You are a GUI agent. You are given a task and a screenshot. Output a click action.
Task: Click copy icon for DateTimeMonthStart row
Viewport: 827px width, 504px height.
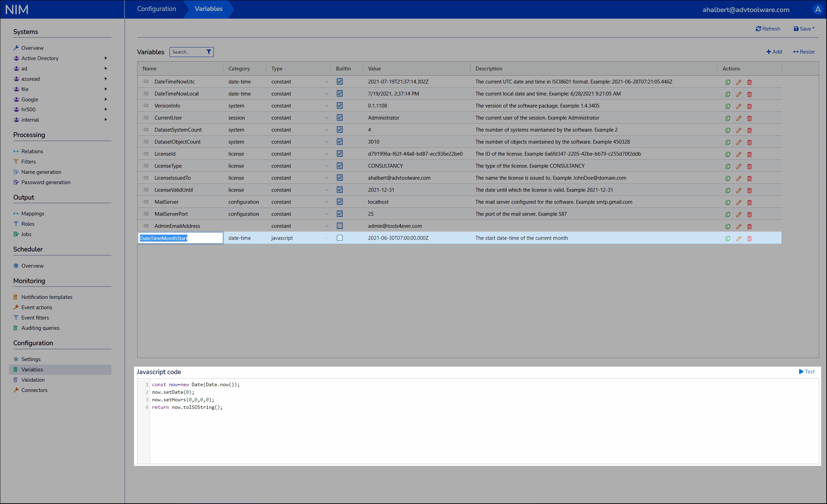click(x=727, y=238)
